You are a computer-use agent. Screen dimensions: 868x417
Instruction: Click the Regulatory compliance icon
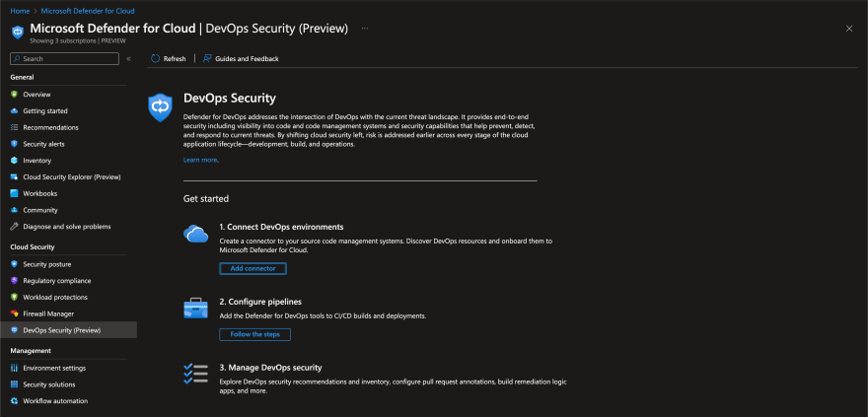tap(15, 281)
